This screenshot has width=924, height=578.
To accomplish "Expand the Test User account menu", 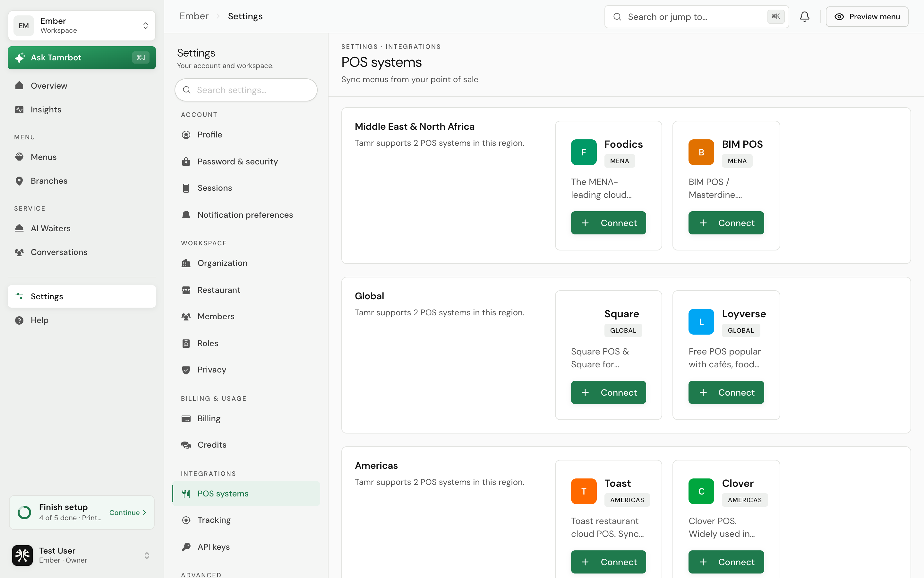I will [147, 556].
